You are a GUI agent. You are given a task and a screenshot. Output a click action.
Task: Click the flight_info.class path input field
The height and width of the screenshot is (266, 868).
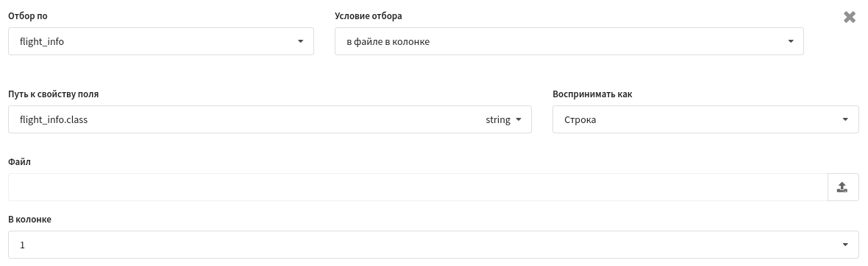(x=243, y=119)
